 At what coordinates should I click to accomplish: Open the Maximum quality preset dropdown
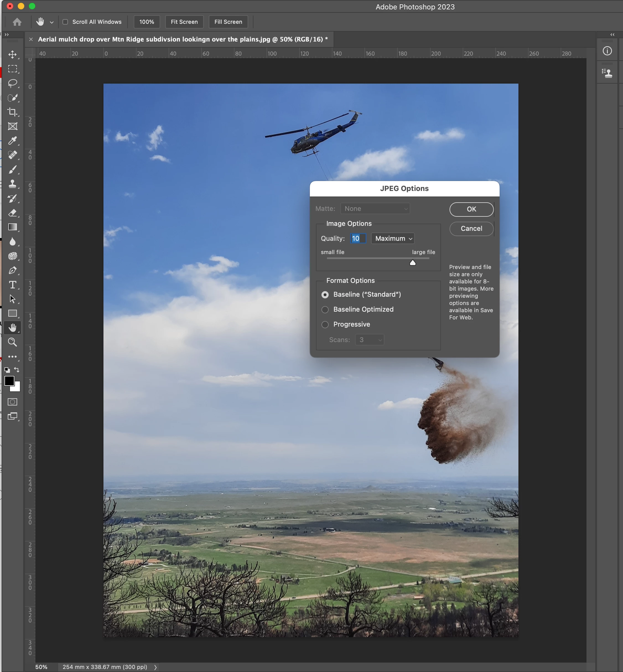[x=393, y=238]
